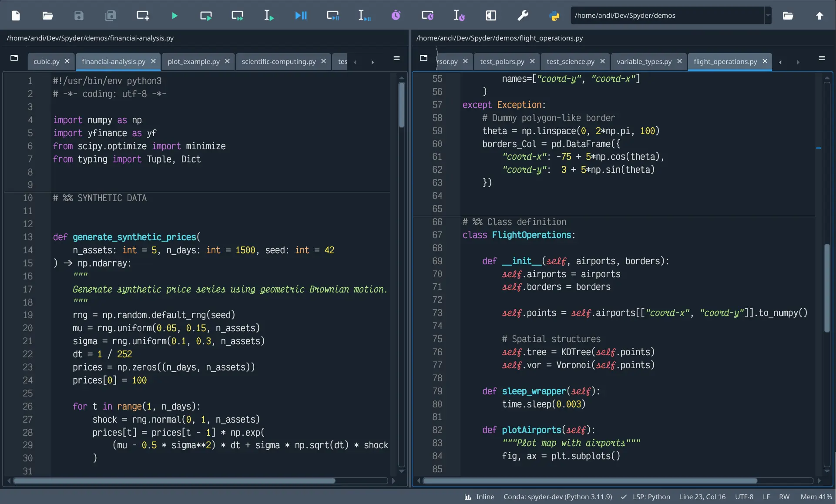Go to the parent directory

coord(819,16)
